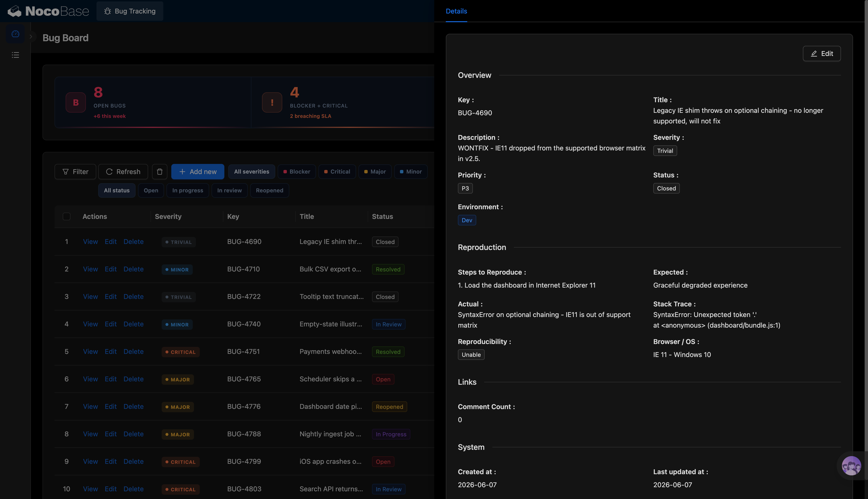This screenshot has height=499, width=868.
Task: Filter by In progress status
Action: [188, 190]
